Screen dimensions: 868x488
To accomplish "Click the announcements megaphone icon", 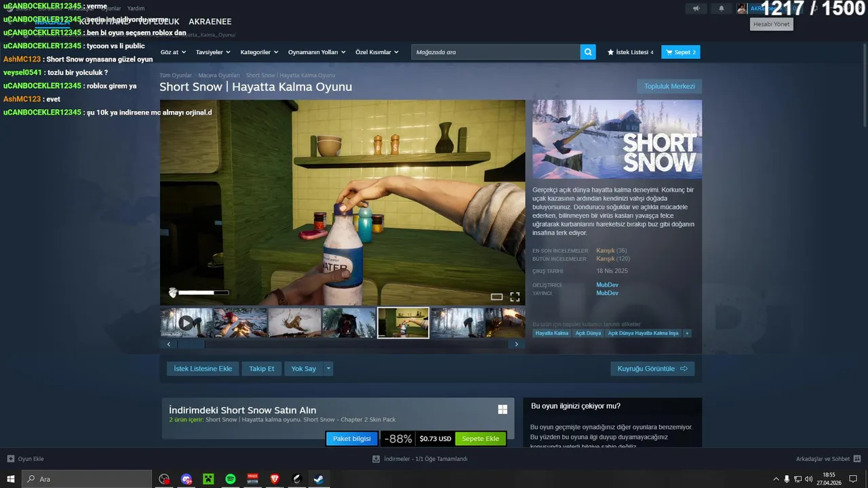I will pos(696,9).
